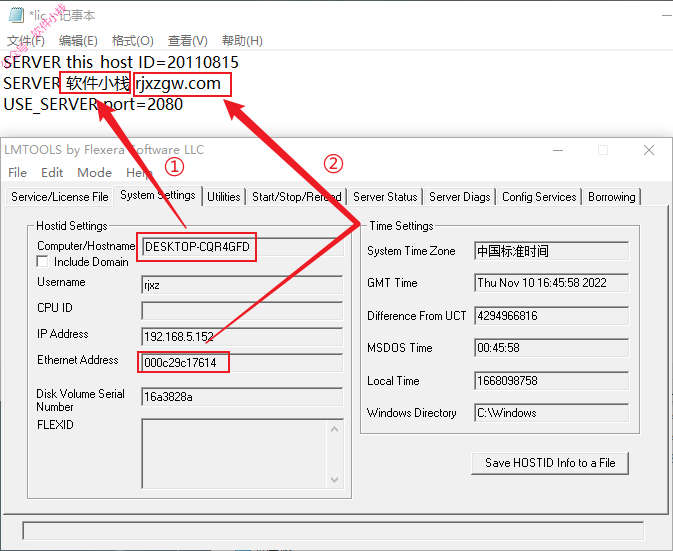Click '软件小栈' text in Notepad
The height and width of the screenshot is (551, 673).
tap(97, 83)
